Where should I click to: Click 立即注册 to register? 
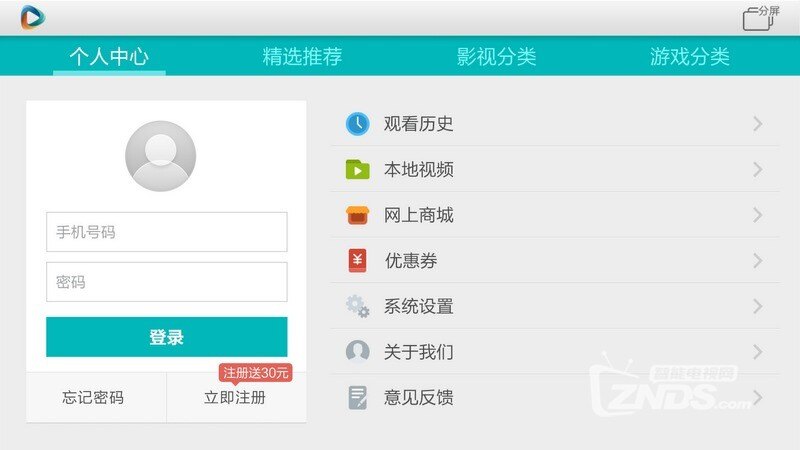point(235,398)
